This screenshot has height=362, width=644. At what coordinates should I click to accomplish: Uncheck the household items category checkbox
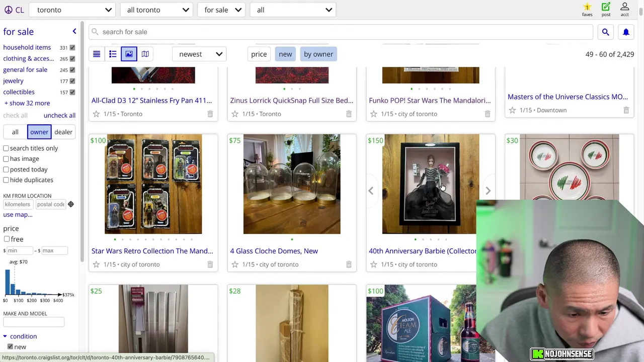pyautogui.click(x=72, y=48)
